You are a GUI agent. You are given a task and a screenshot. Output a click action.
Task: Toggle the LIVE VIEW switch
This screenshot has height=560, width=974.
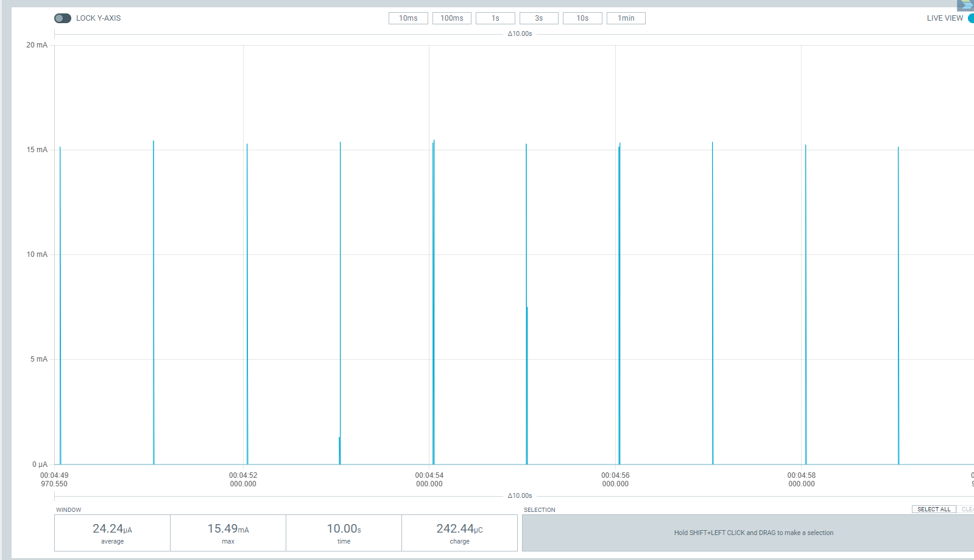pos(971,18)
